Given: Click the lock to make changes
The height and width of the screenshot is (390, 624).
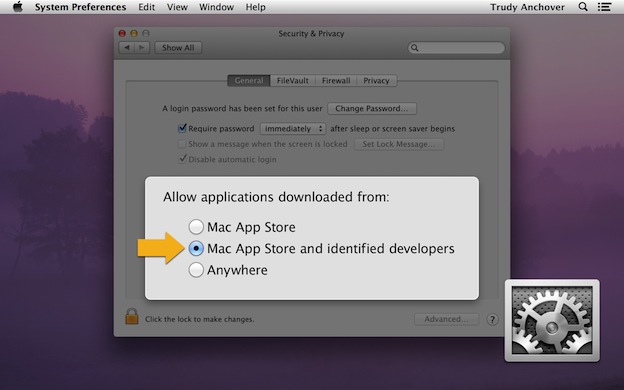Looking at the screenshot, I should point(132,316).
